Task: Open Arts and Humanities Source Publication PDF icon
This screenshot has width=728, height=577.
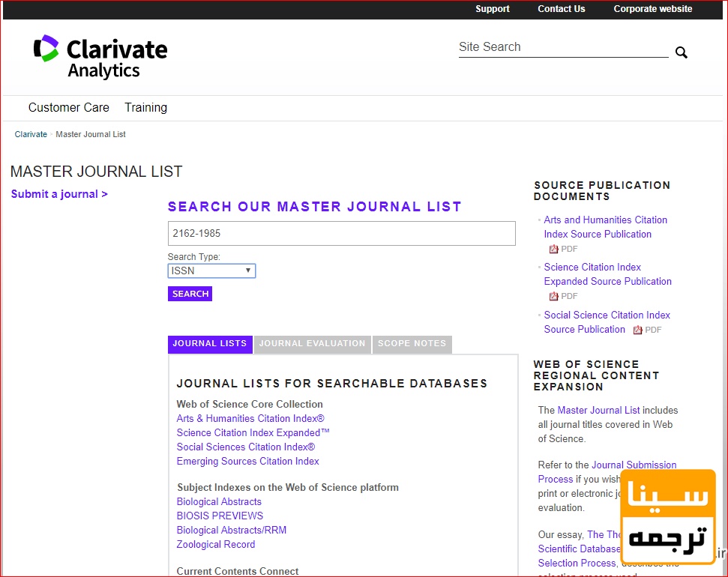Action: click(x=554, y=249)
